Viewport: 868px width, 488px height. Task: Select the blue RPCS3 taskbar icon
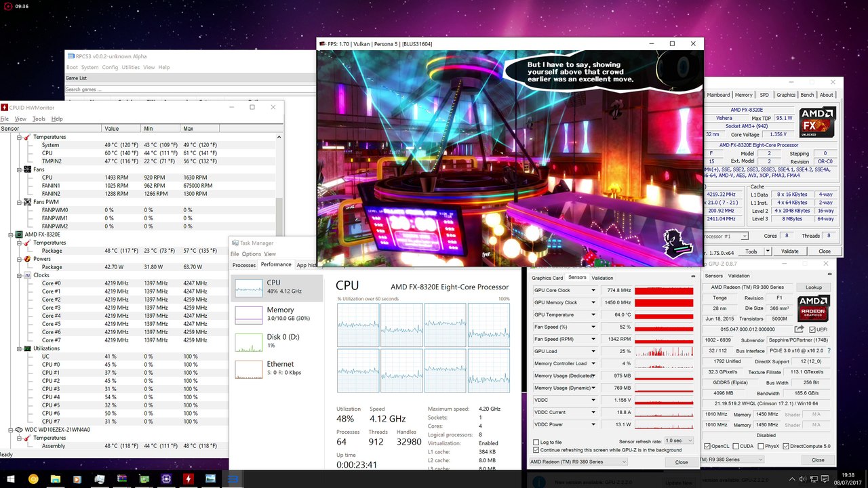click(x=233, y=479)
